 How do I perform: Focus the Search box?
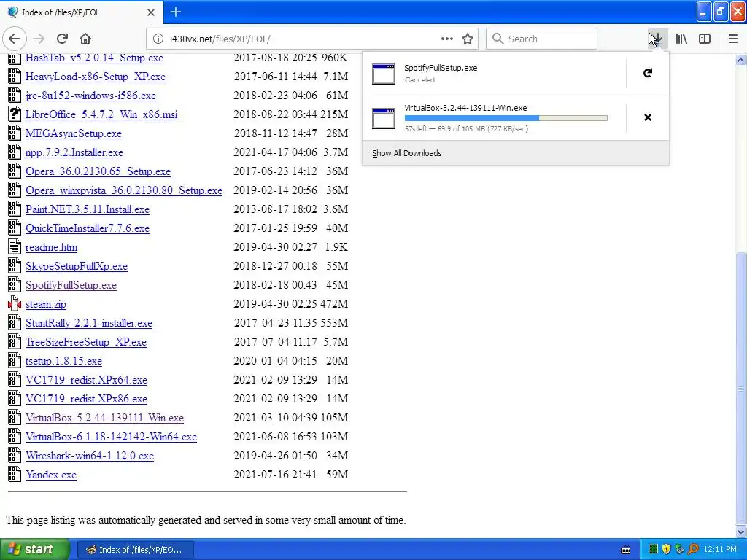tap(541, 39)
